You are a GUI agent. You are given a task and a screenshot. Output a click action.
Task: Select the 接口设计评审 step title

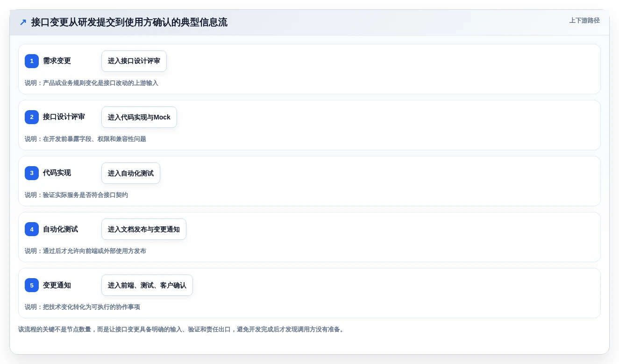coord(64,117)
